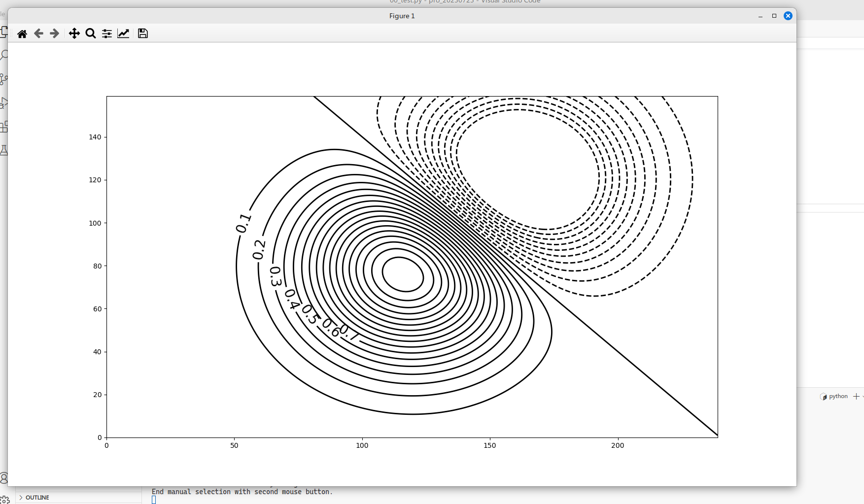Click the innermost solid contour at plot peak

tap(403, 274)
